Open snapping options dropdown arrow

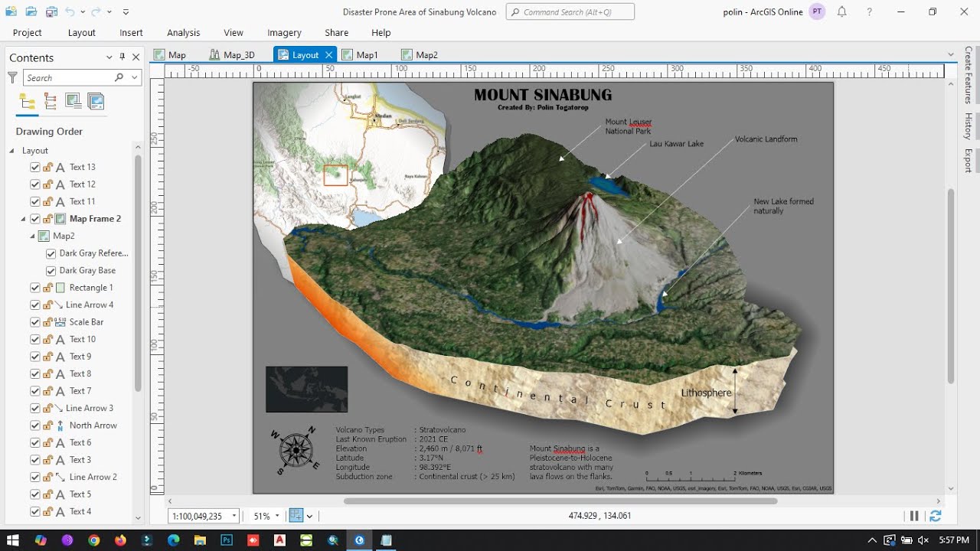309,517
